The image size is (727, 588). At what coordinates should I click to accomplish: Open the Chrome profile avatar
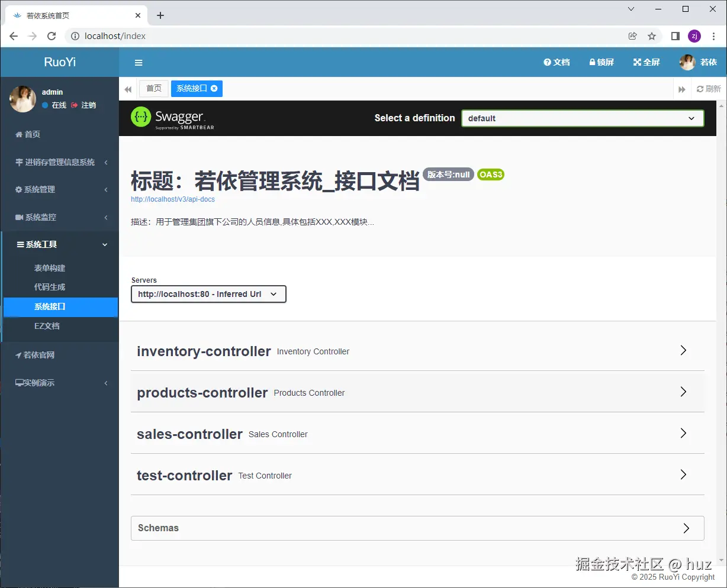(694, 36)
